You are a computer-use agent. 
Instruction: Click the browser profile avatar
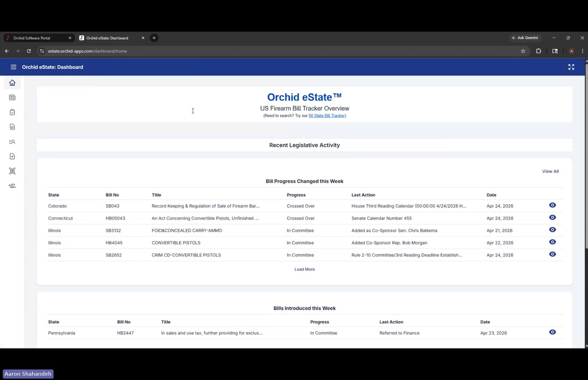[x=571, y=51]
